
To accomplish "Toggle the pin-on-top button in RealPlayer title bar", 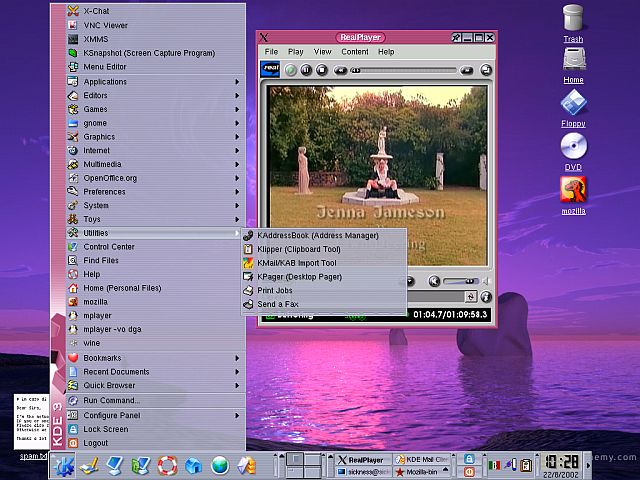I will [x=457, y=38].
